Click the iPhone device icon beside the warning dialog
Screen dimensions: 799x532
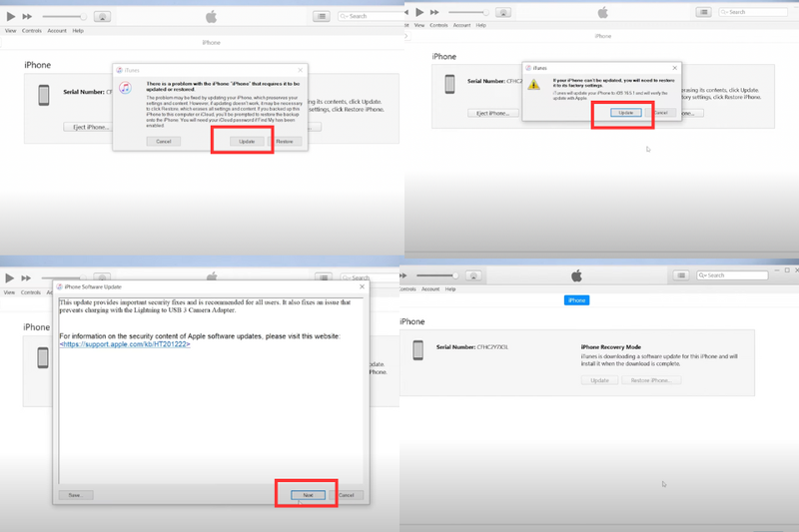click(x=449, y=84)
